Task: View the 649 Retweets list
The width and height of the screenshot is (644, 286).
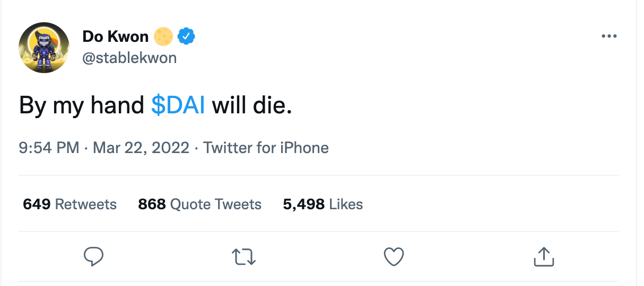Action: [x=69, y=204]
